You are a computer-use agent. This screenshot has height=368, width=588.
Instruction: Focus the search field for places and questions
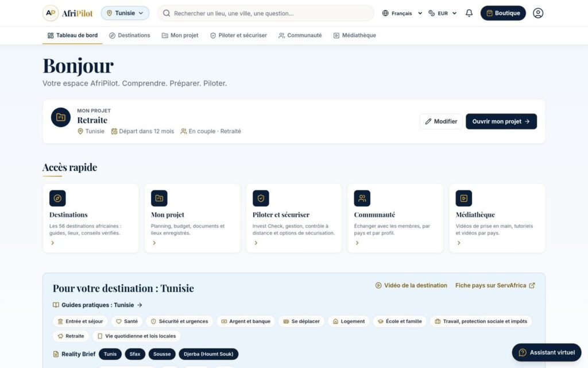265,13
